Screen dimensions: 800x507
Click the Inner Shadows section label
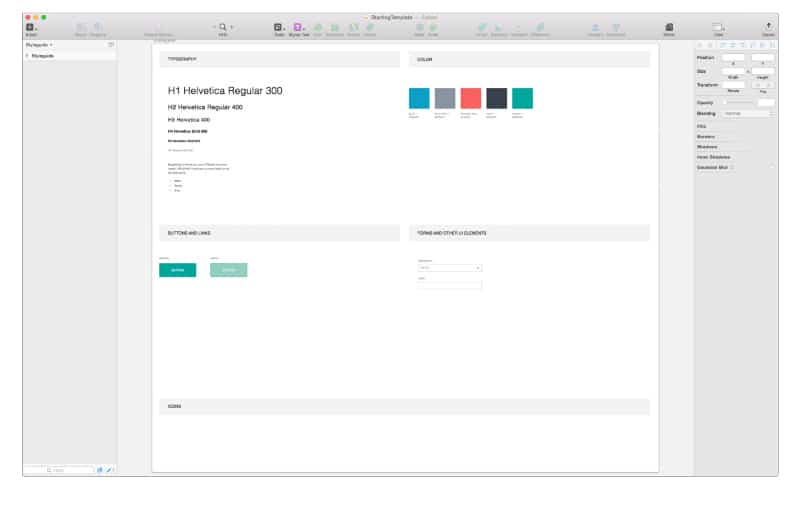[713, 157]
